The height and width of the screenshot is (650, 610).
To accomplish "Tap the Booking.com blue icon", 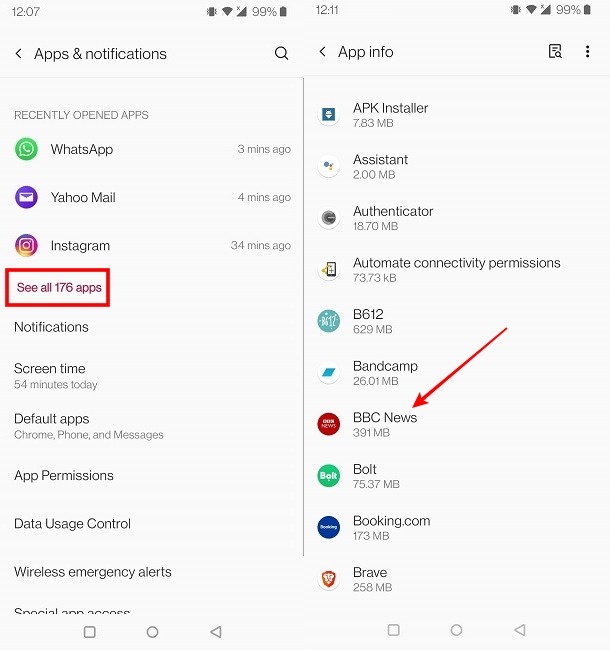I will (329, 527).
